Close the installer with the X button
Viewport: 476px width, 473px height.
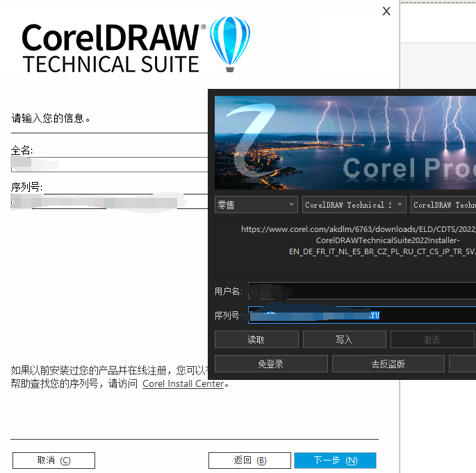pyautogui.click(x=386, y=11)
